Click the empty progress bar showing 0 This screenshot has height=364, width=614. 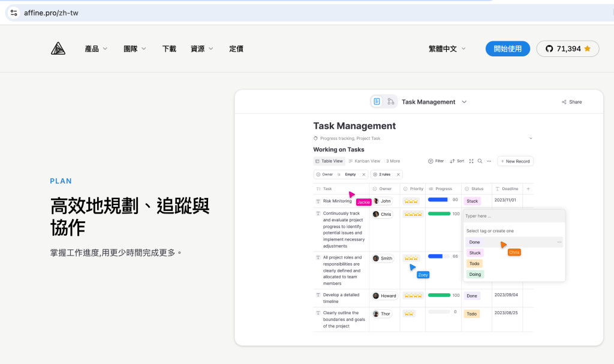click(x=438, y=312)
